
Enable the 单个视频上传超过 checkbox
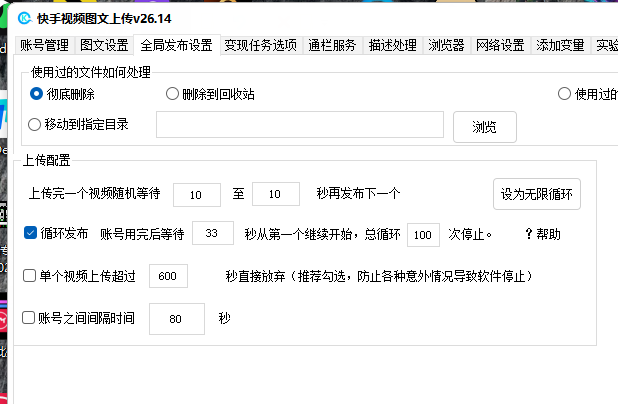(30, 276)
